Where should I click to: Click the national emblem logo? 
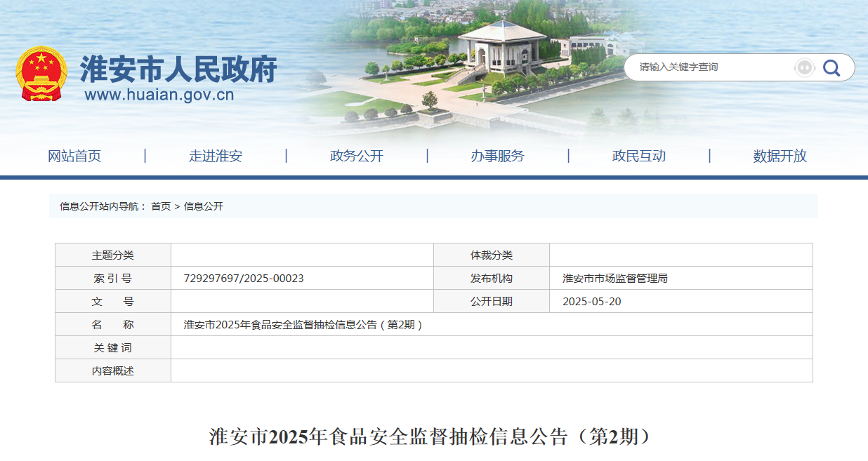[x=41, y=74]
